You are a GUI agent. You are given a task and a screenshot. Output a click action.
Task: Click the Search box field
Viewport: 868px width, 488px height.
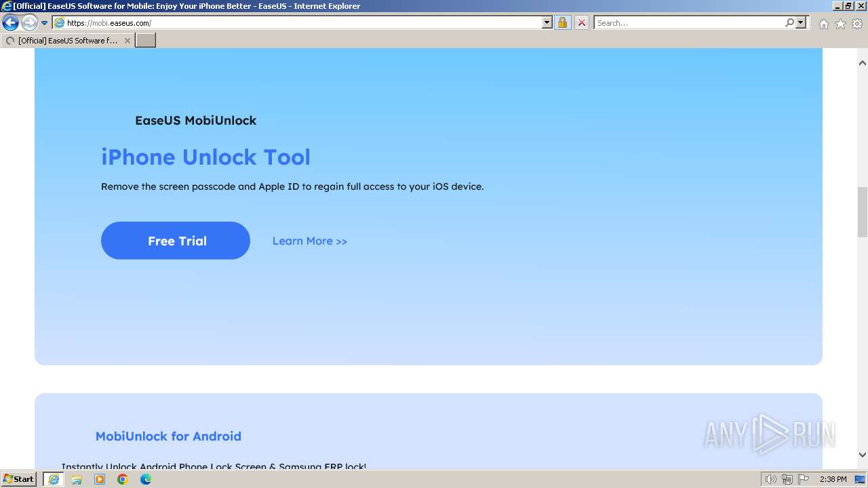point(689,23)
